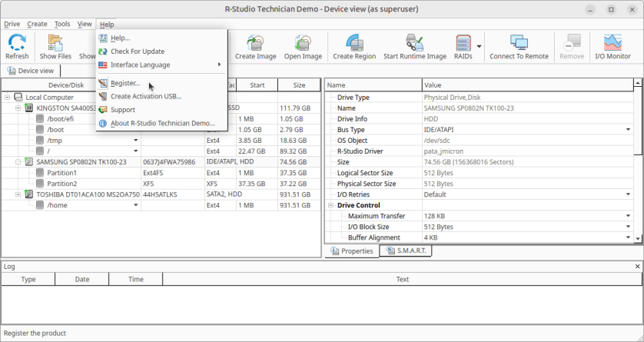Click the SAMSUNG SP0802N disk icon
Image resolution: width=644 pixels, height=342 pixels.
(x=29, y=161)
